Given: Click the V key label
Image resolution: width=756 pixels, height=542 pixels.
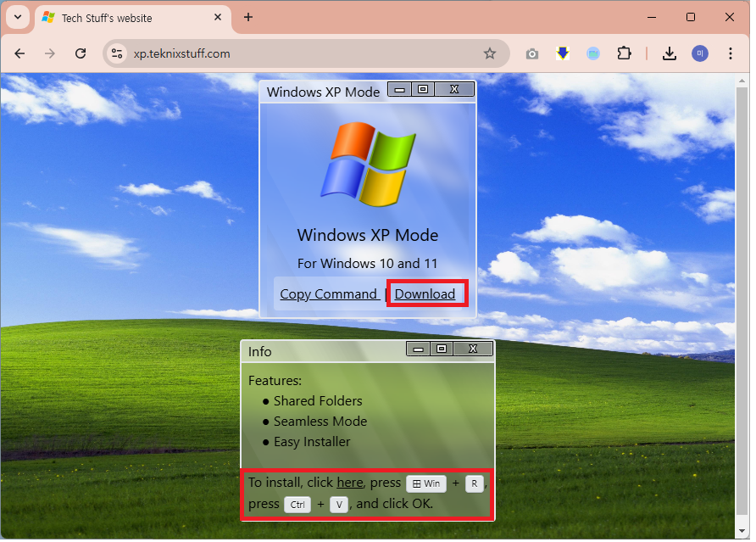Looking at the screenshot, I should click(339, 505).
